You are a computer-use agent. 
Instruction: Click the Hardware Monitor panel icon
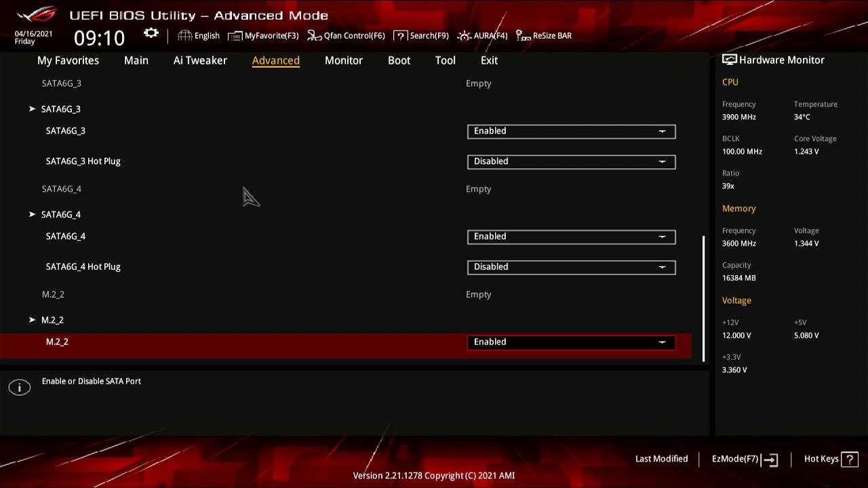pos(729,60)
